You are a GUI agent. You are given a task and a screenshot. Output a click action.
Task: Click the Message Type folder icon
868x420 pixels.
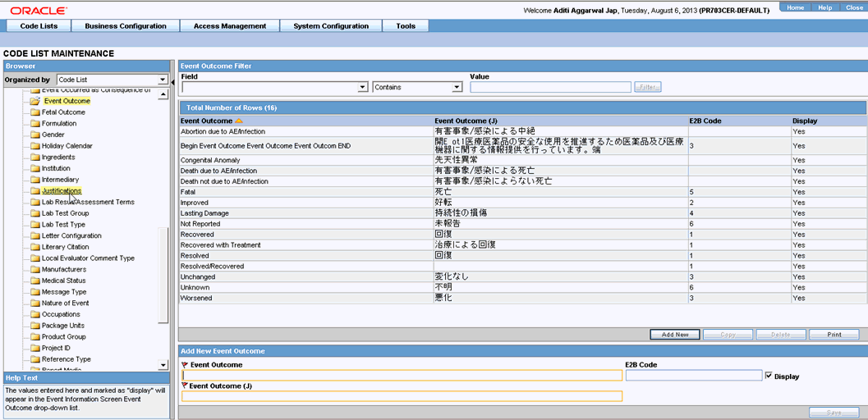(34, 292)
